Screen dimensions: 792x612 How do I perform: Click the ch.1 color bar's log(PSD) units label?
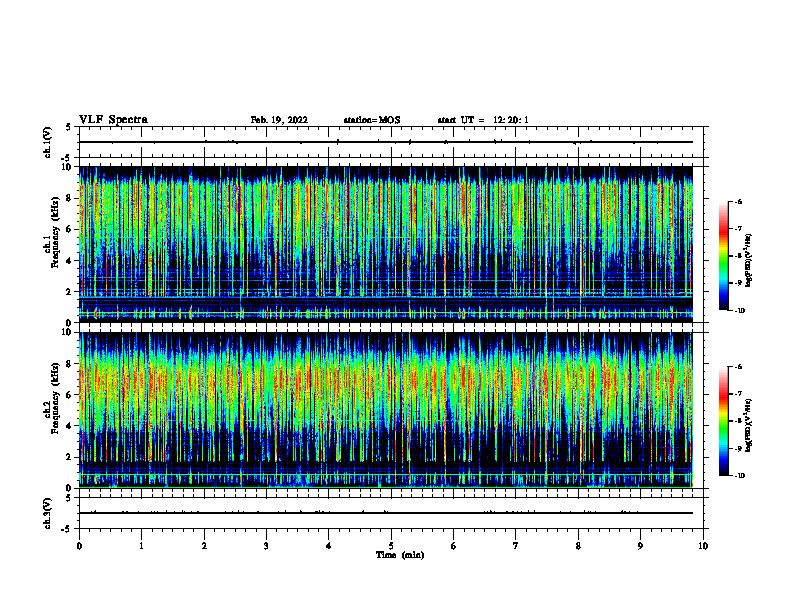pyautogui.click(x=749, y=260)
